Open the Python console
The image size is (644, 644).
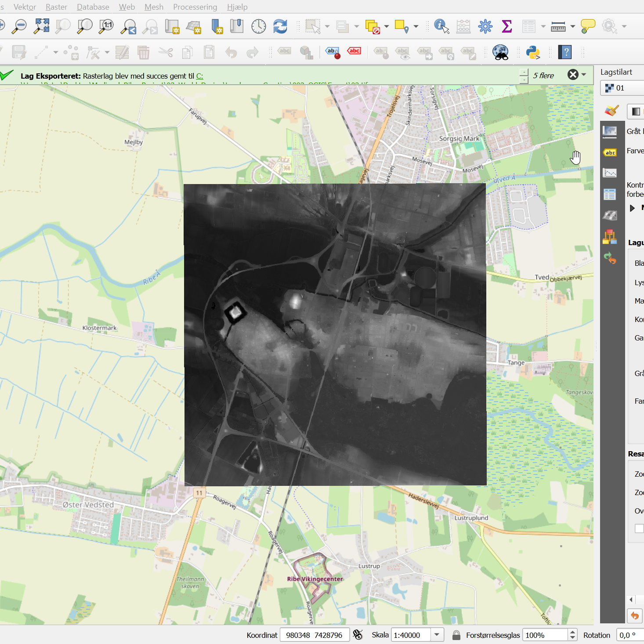[532, 52]
